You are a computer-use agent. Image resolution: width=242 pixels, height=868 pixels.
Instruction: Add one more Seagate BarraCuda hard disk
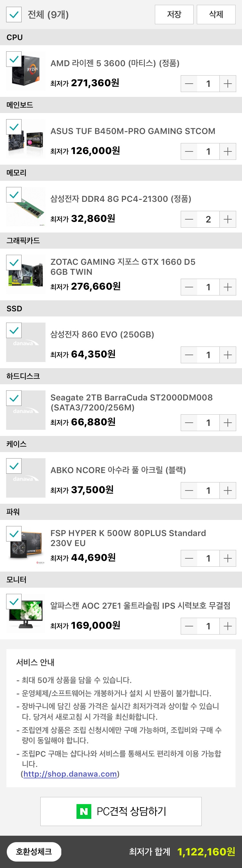(228, 423)
